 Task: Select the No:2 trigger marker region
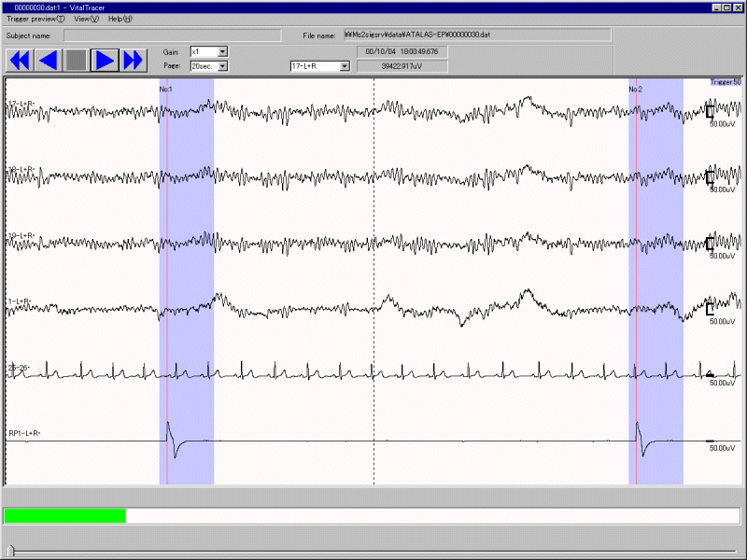[655, 280]
